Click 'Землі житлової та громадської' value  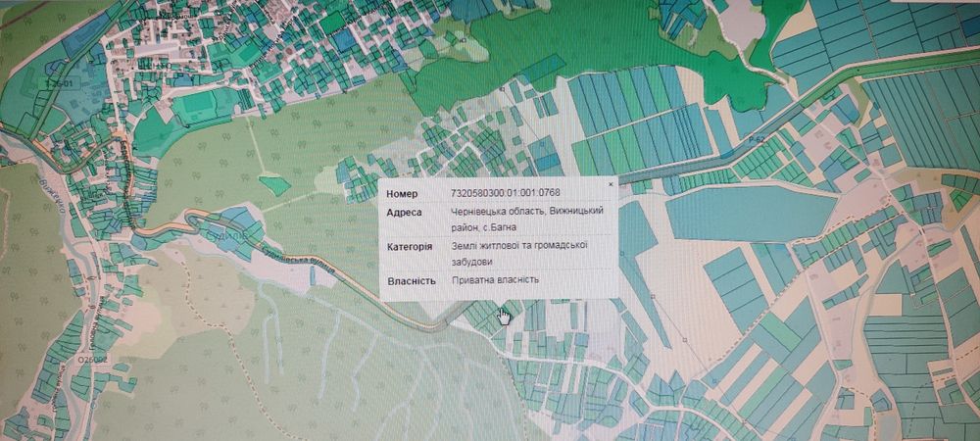tap(518, 245)
